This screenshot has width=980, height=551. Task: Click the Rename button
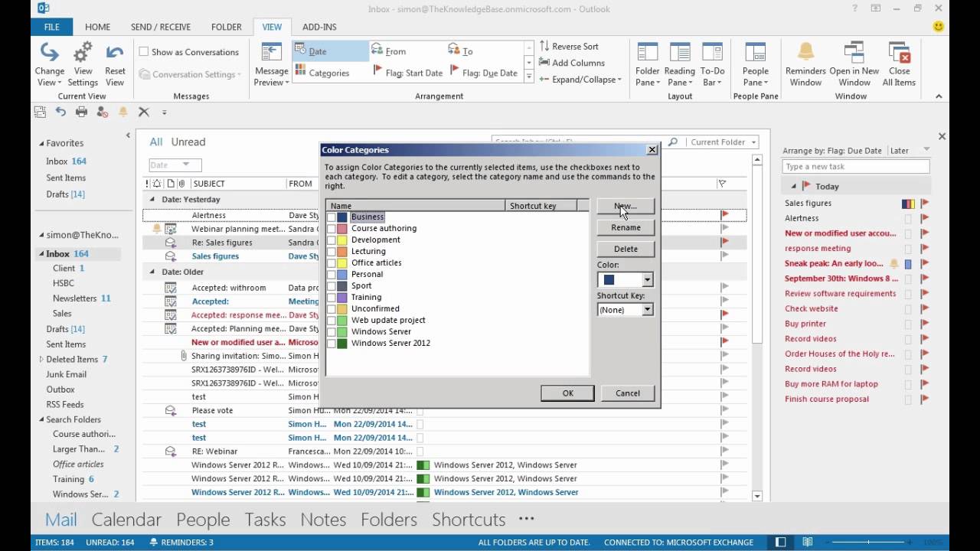[626, 227]
